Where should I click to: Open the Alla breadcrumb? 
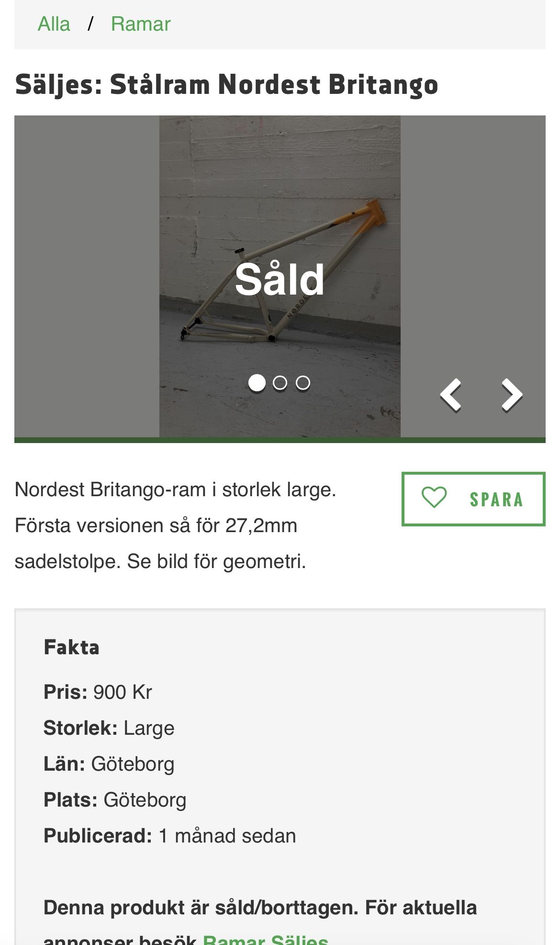[54, 24]
